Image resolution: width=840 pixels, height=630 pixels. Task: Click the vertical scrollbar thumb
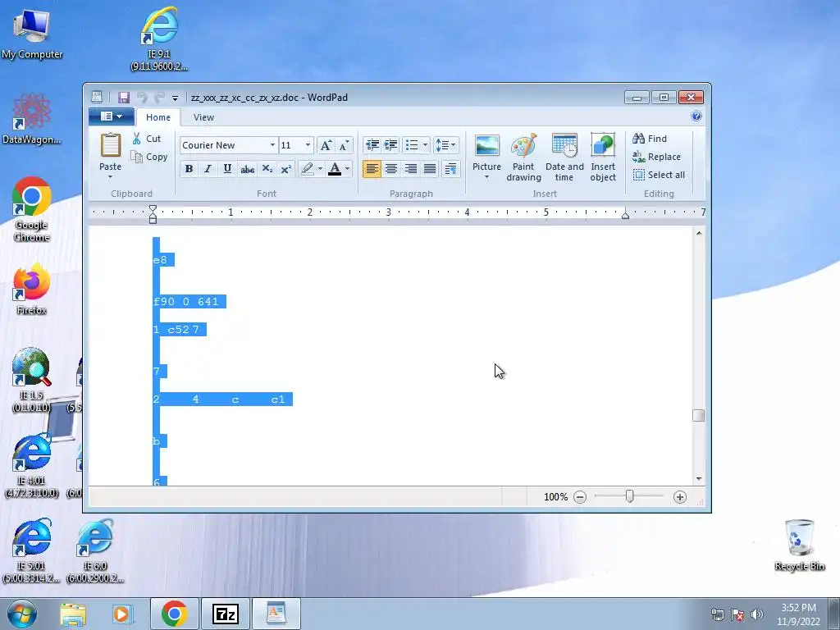point(699,415)
